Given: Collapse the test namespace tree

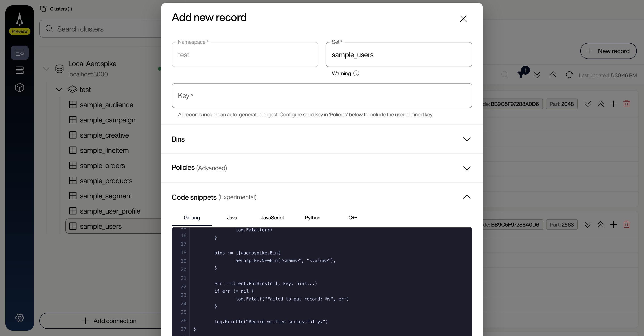Looking at the screenshot, I should pos(59,89).
